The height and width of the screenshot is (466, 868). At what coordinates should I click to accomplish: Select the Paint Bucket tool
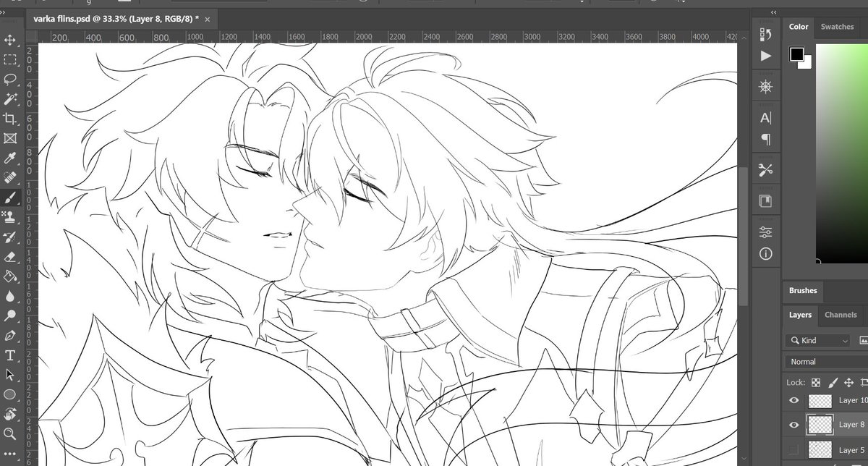coord(10,276)
